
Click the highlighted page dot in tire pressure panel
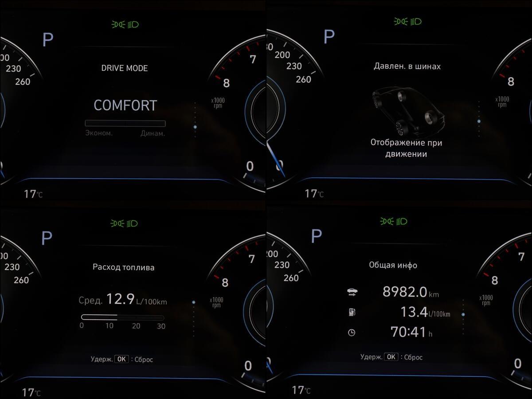(x=479, y=121)
